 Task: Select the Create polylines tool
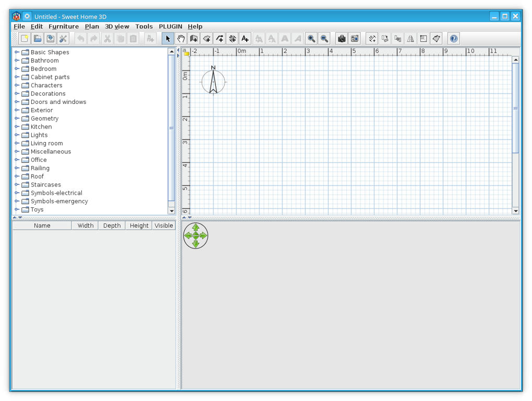point(220,39)
